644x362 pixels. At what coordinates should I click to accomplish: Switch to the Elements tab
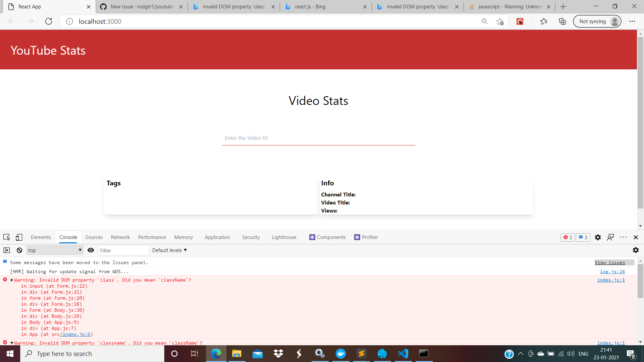coord(41,237)
